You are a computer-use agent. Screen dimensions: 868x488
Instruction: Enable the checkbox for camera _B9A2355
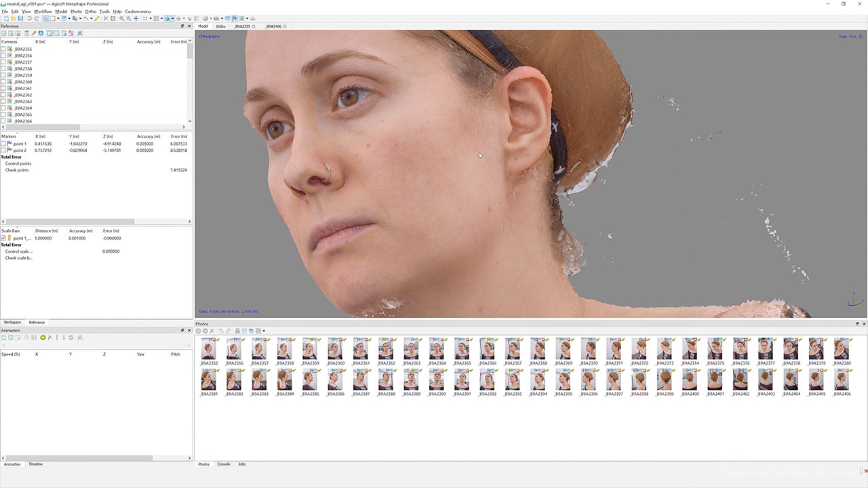click(3, 49)
